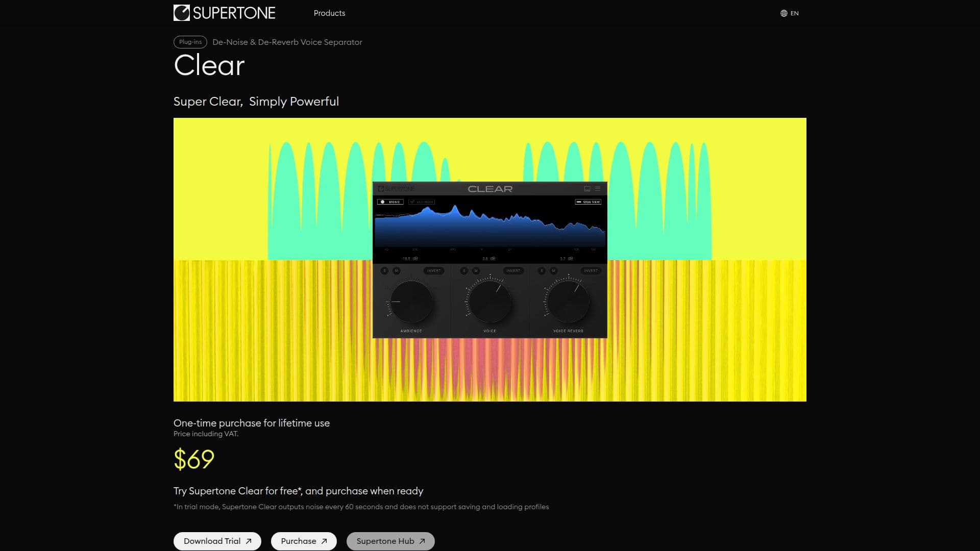Toggle INVERT for Voice Reverb
Viewport: 980px width, 551px height.
(591, 271)
